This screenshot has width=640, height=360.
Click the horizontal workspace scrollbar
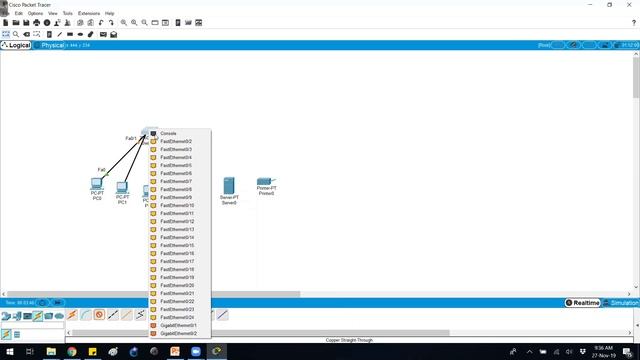pos(153,294)
